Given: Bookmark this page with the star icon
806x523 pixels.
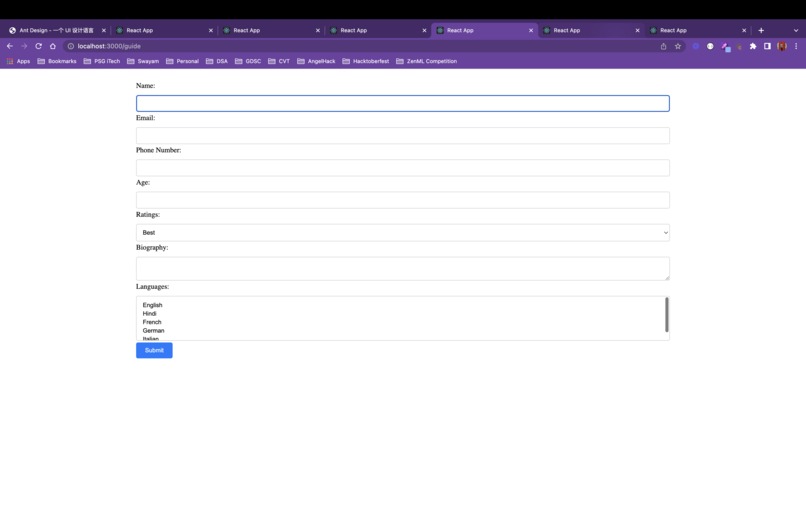Looking at the screenshot, I should (678, 46).
